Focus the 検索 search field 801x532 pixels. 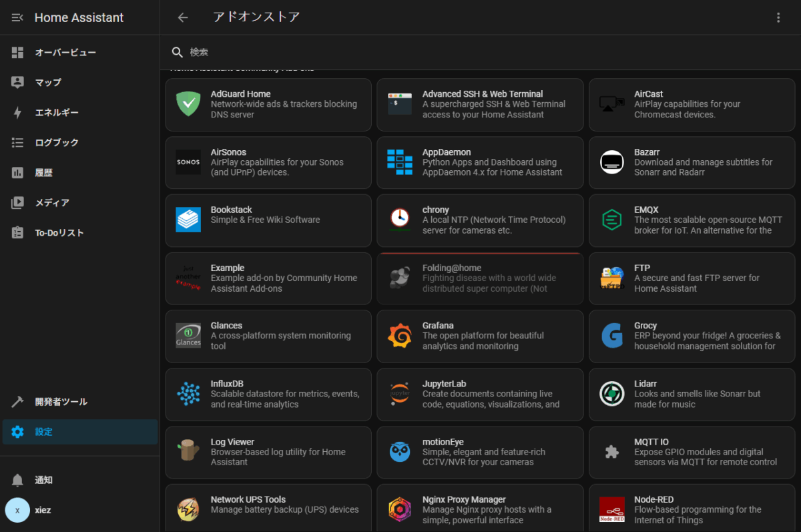(x=481, y=52)
